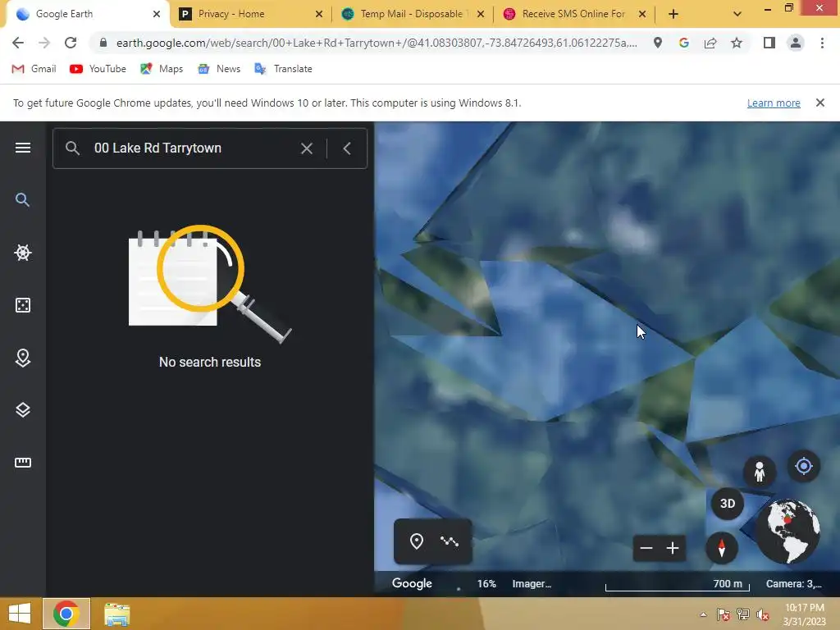Clear the search text with X
The image size is (840, 630).
point(307,148)
